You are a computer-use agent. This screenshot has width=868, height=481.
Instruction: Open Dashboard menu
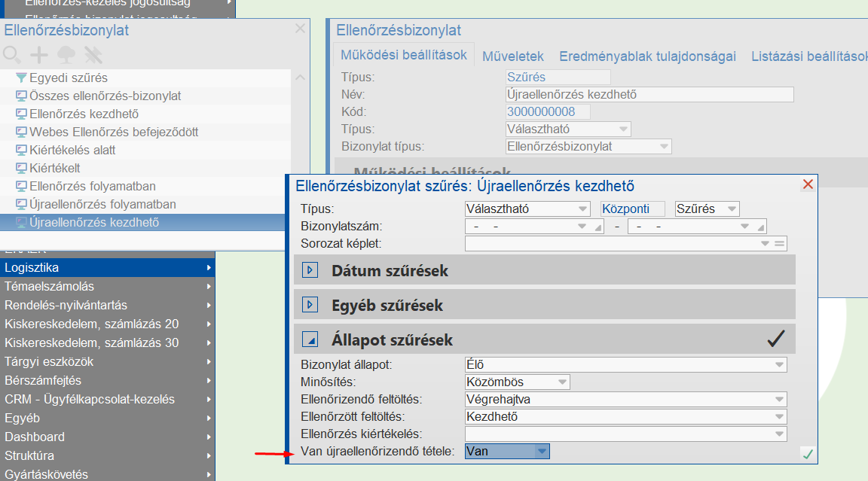[108, 437]
